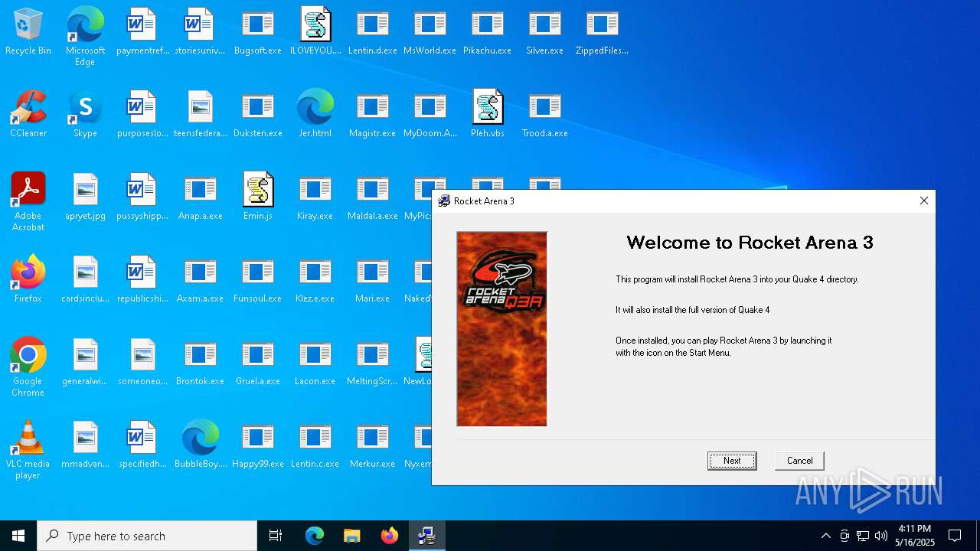Image resolution: width=980 pixels, height=551 pixels.
Task: Select the apryet.jpg image icon
Action: tap(85, 197)
